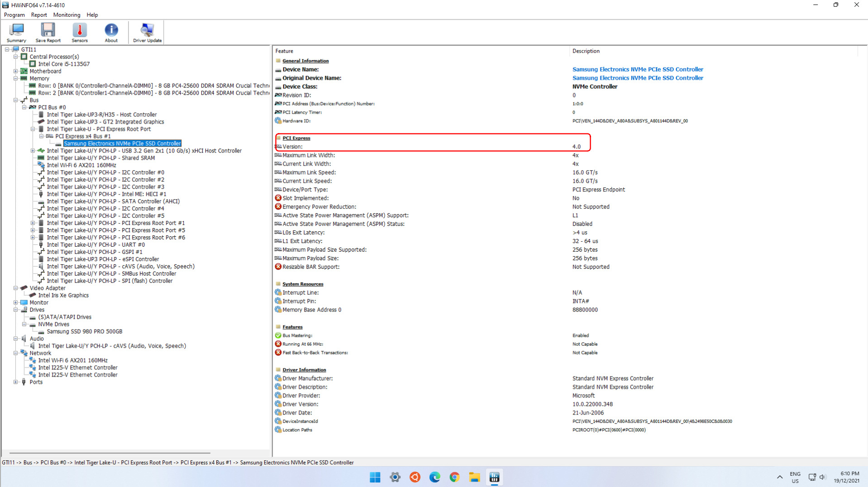Click Device Name Samsung controller link
868x487 pixels.
[x=638, y=69]
